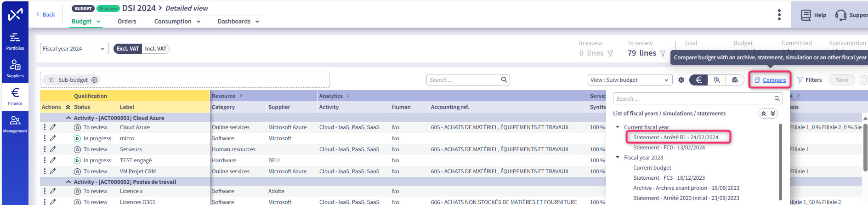The width and height of the screenshot is (868, 205).
Task: Click the application logo
Action: point(15,15)
